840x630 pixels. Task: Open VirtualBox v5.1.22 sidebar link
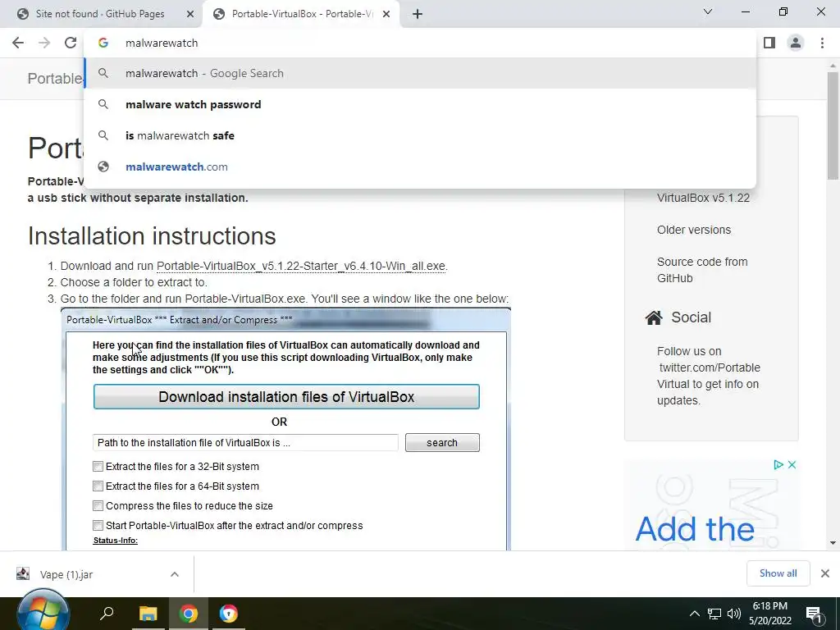pos(703,199)
